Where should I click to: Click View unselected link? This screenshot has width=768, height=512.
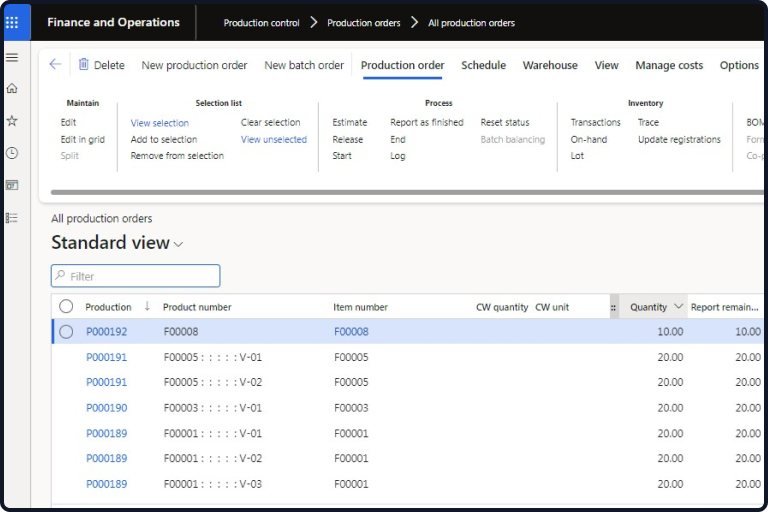[274, 140]
